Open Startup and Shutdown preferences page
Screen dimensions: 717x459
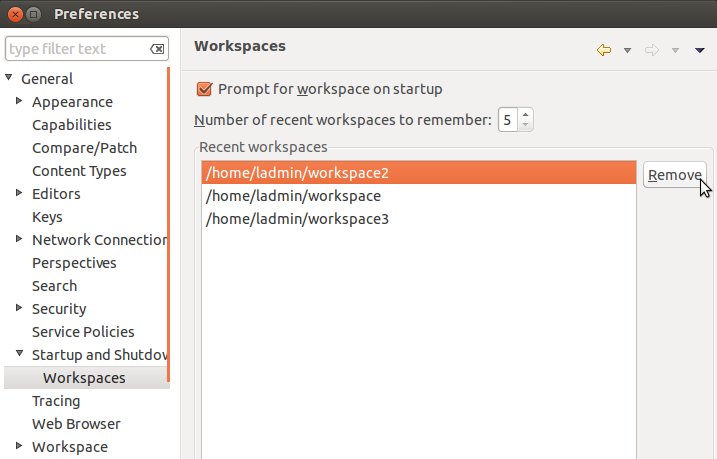click(x=99, y=355)
